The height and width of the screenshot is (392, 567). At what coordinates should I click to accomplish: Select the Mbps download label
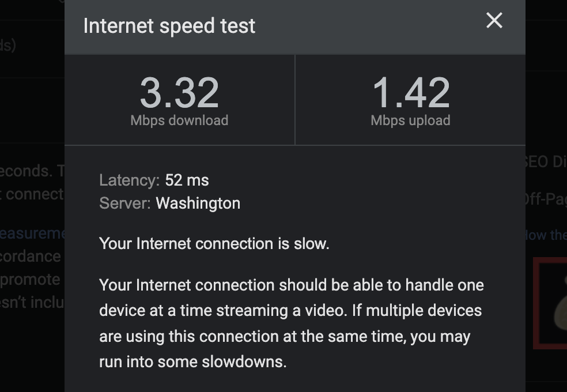click(179, 120)
